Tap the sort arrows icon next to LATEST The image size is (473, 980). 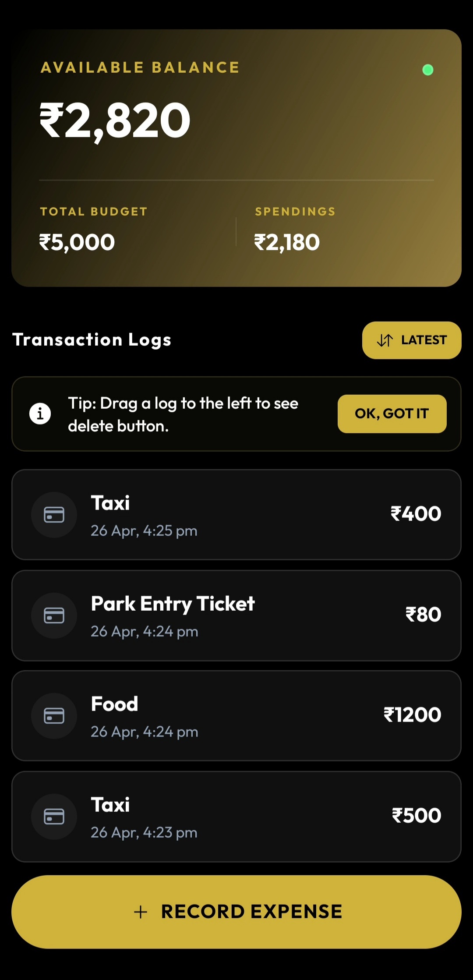385,340
